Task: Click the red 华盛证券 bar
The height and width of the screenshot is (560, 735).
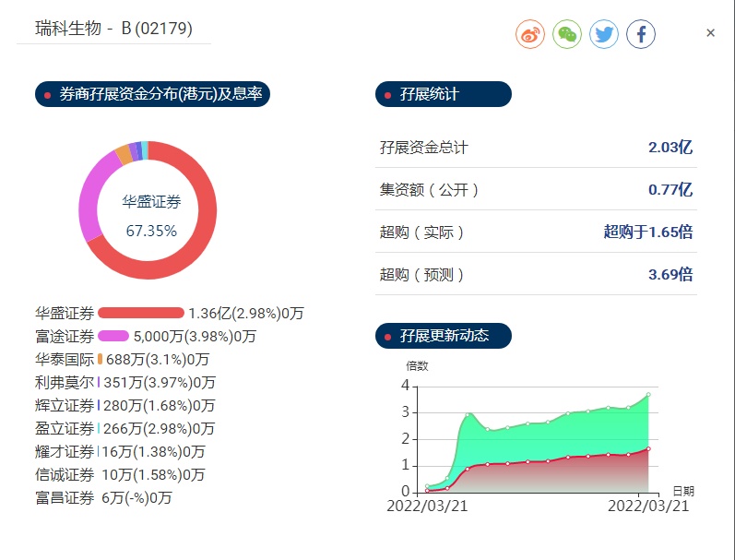Action: tap(141, 313)
